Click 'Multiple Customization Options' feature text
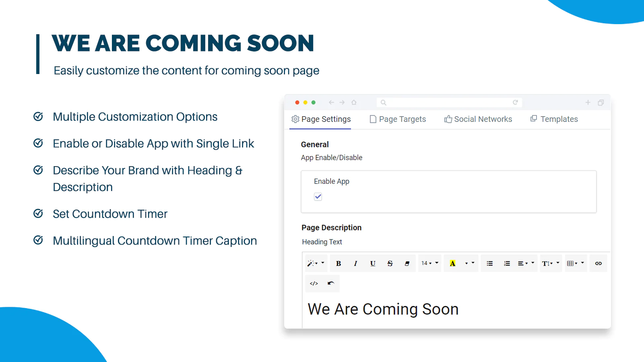 click(135, 117)
